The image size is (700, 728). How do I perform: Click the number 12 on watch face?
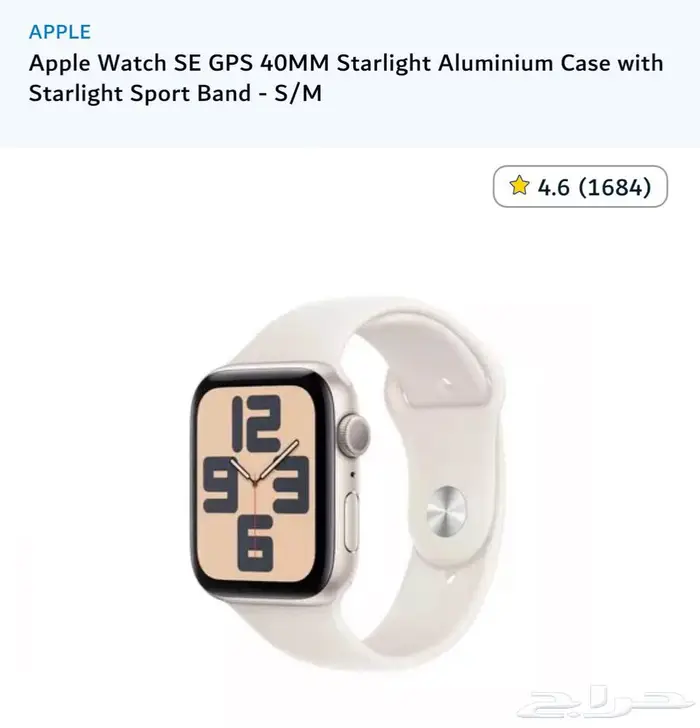pyautogui.click(x=256, y=424)
